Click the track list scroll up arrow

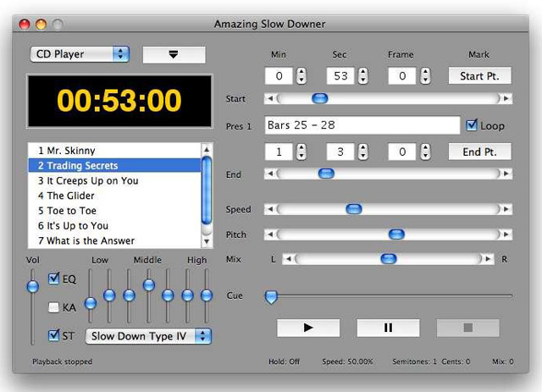point(207,149)
